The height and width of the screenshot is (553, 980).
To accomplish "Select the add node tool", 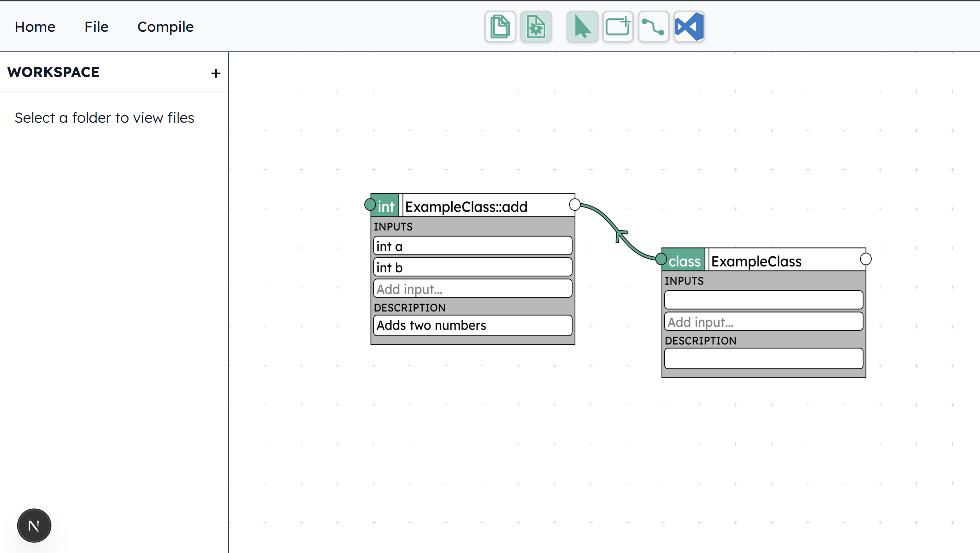I will [617, 27].
